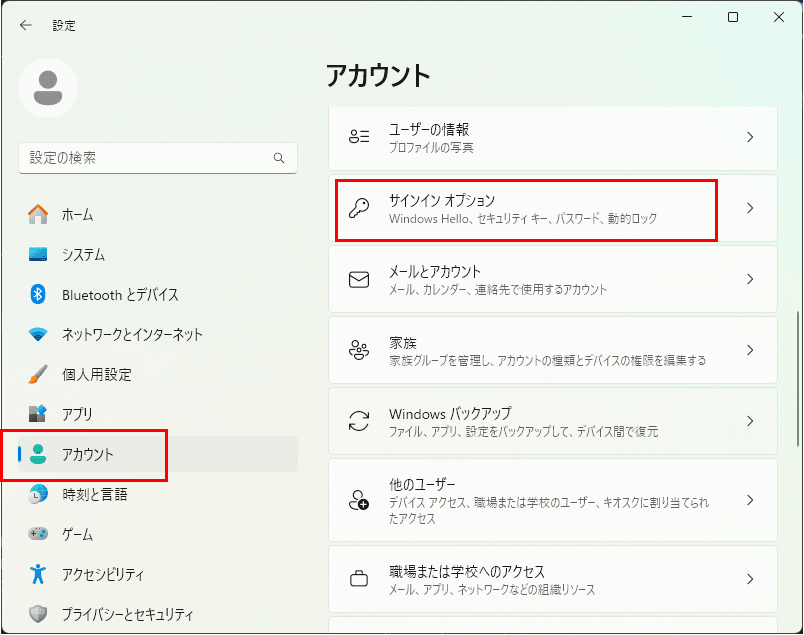The width and height of the screenshot is (804, 635).
Task: Click the Bluetooth icon in sidebar
Action: click(38, 294)
